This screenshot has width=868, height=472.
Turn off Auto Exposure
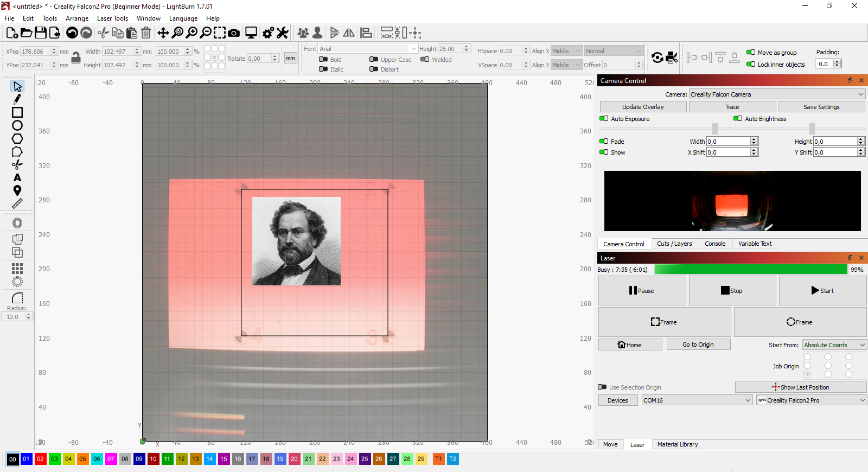point(604,119)
